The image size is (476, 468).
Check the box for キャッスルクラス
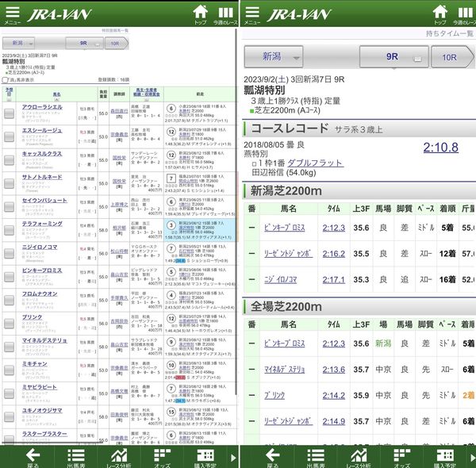click(9, 160)
